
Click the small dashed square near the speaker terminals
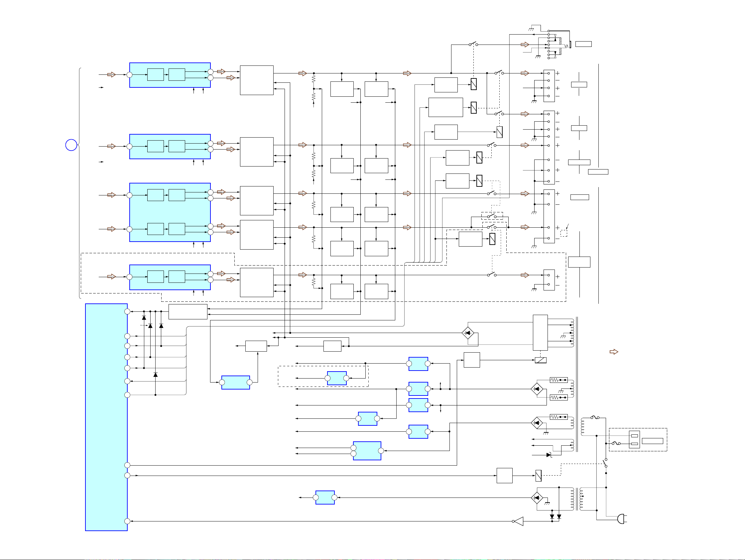563,233
